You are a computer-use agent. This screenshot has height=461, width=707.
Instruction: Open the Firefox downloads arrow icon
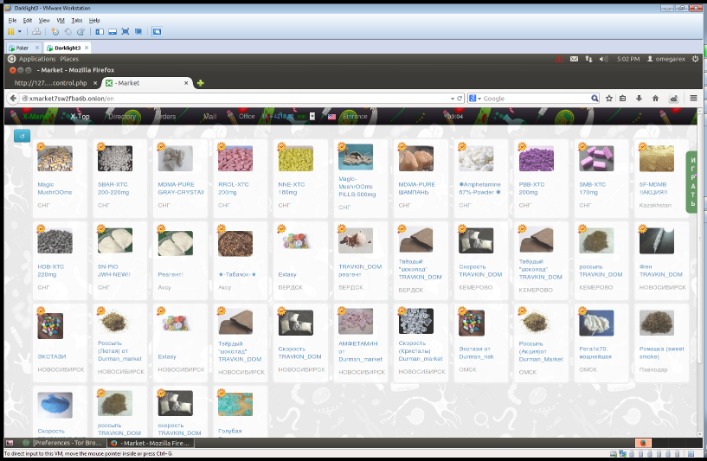click(639, 98)
